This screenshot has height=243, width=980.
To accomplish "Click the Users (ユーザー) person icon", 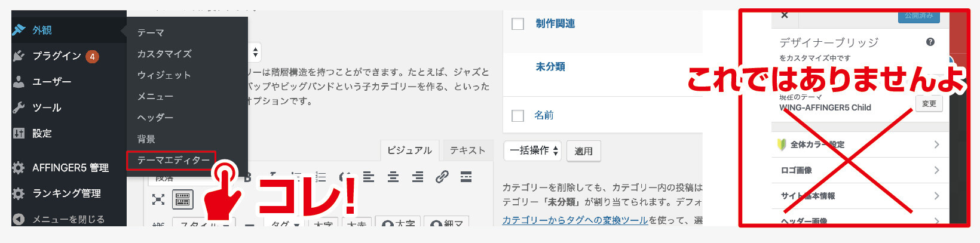I will [19, 81].
